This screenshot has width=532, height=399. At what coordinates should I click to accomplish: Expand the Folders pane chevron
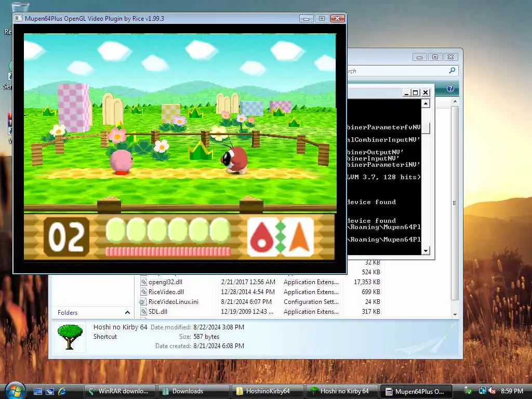pos(127,312)
